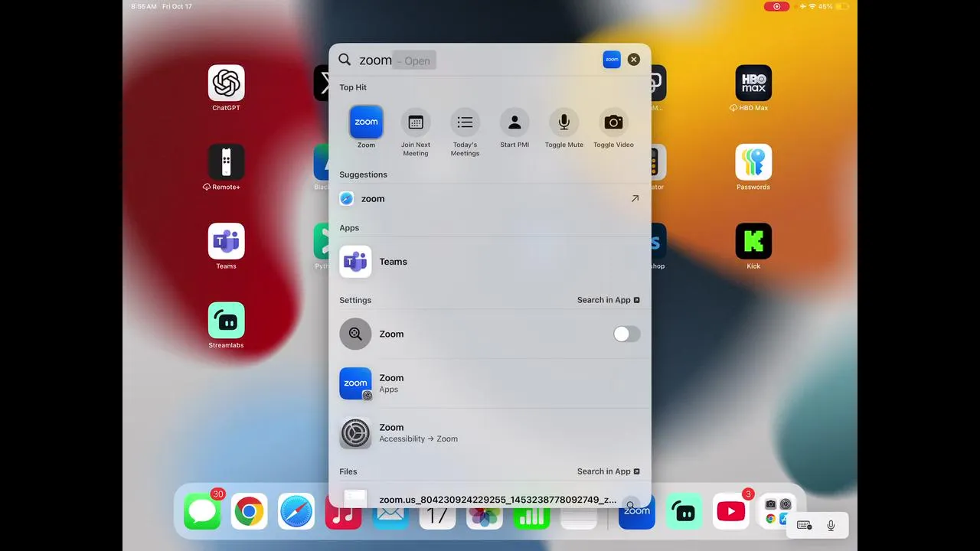Open the zoom Safari suggestion

click(x=490, y=199)
